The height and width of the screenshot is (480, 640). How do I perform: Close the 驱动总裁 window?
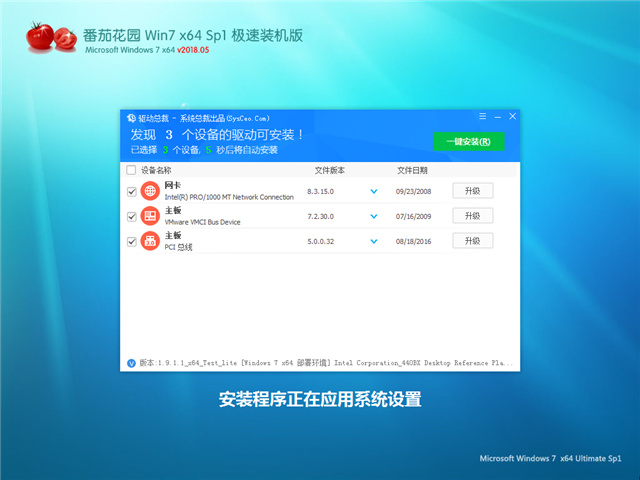[513, 116]
